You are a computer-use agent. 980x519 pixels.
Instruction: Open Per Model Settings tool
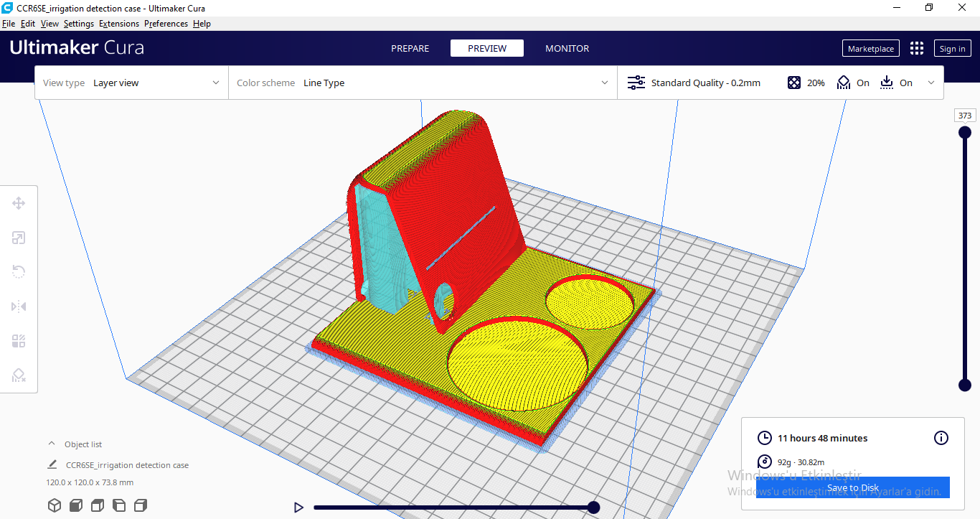point(19,341)
